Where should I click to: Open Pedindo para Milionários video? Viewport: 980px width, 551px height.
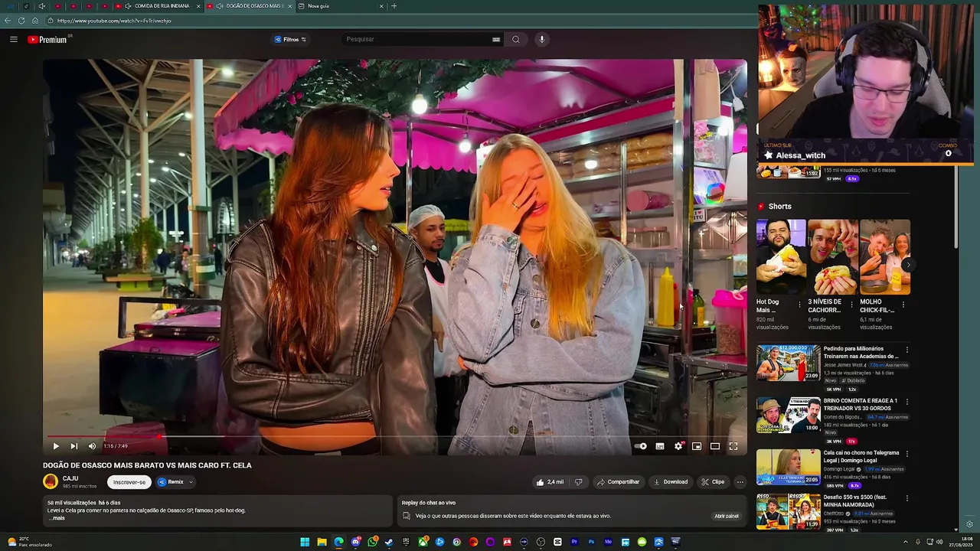tap(788, 363)
